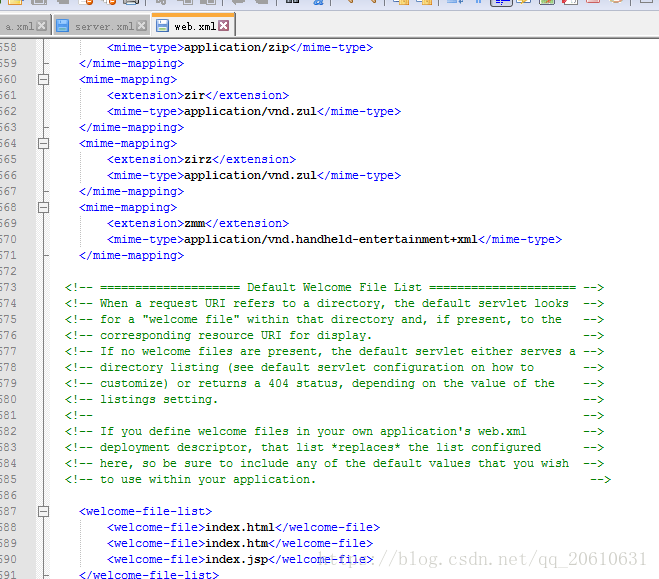Click the extension value 'zir' line
Image resolution: width=659 pixels, height=579 pixels.
click(x=198, y=95)
